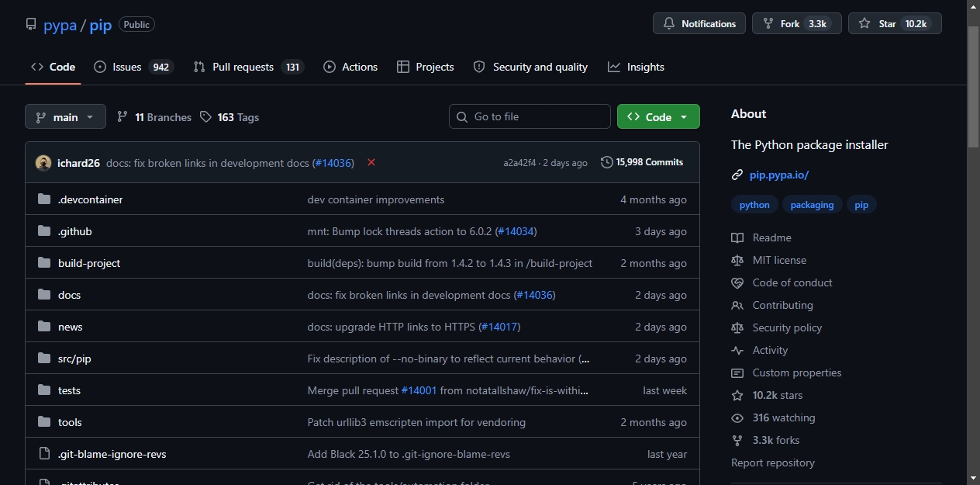
Task: Open pull request #14036 in latest commit
Action: click(x=333, y=163)
